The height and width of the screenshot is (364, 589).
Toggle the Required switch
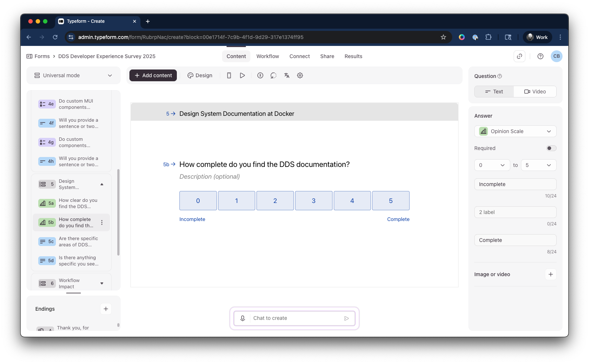tap(551, 148)
